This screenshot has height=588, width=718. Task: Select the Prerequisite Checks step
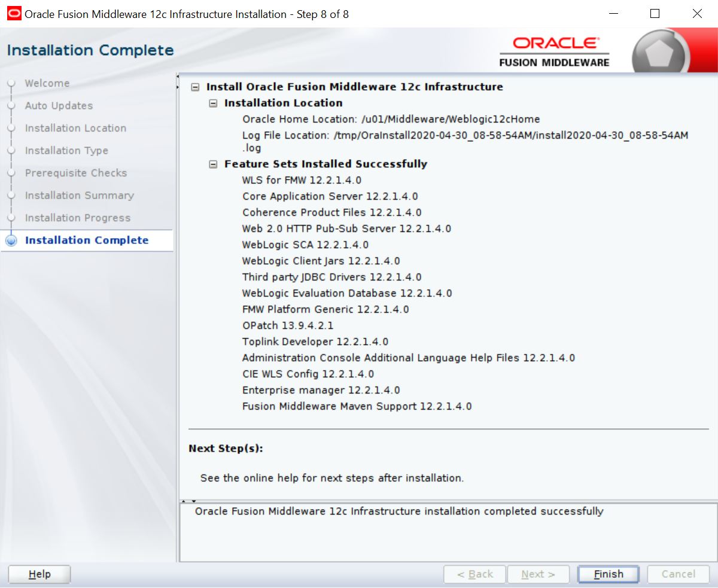[76, 173]
